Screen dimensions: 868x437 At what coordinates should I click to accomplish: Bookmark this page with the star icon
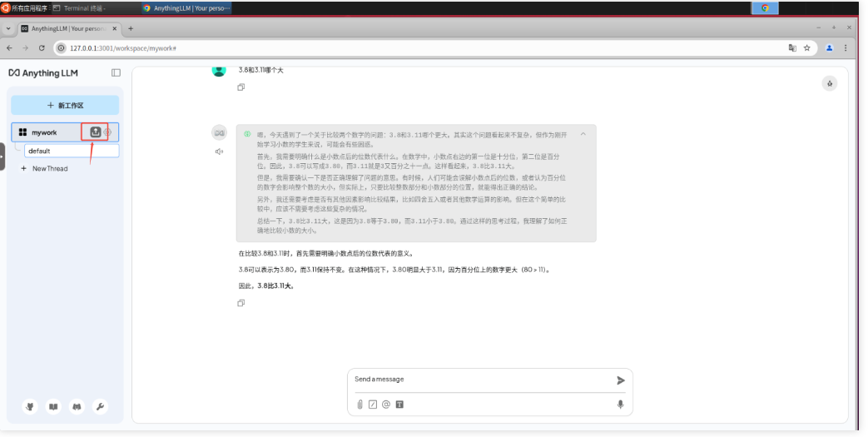[807, 48]
